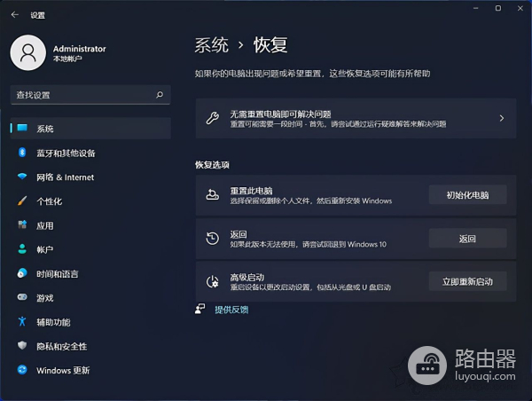Expand the 无需重置电脑即可解决问题 chevron

click(502, 118)
